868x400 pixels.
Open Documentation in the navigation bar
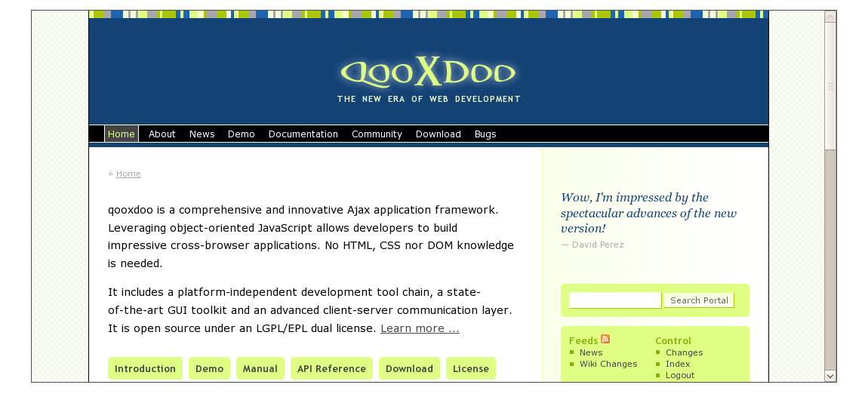pos(303,134)
